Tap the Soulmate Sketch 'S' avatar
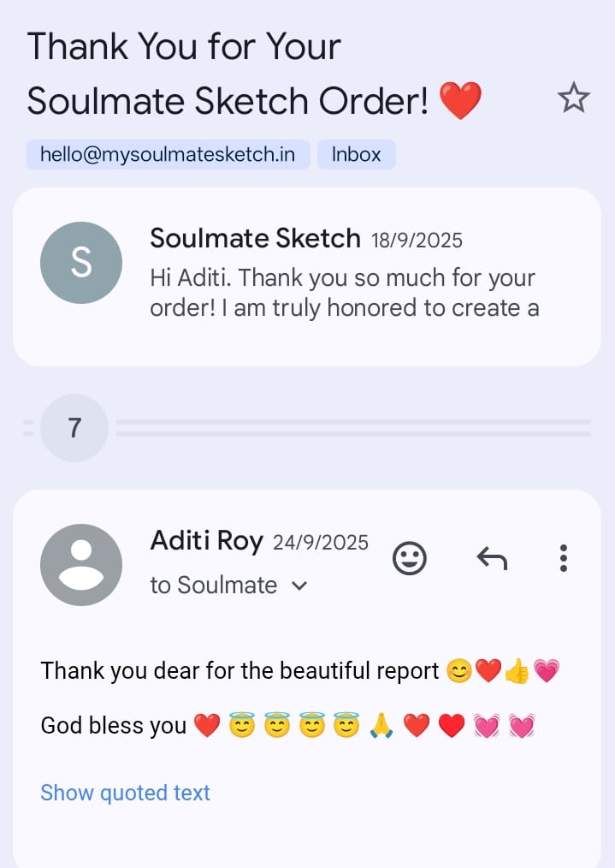This screenshot has width=615, height=868. click(81, 263)
